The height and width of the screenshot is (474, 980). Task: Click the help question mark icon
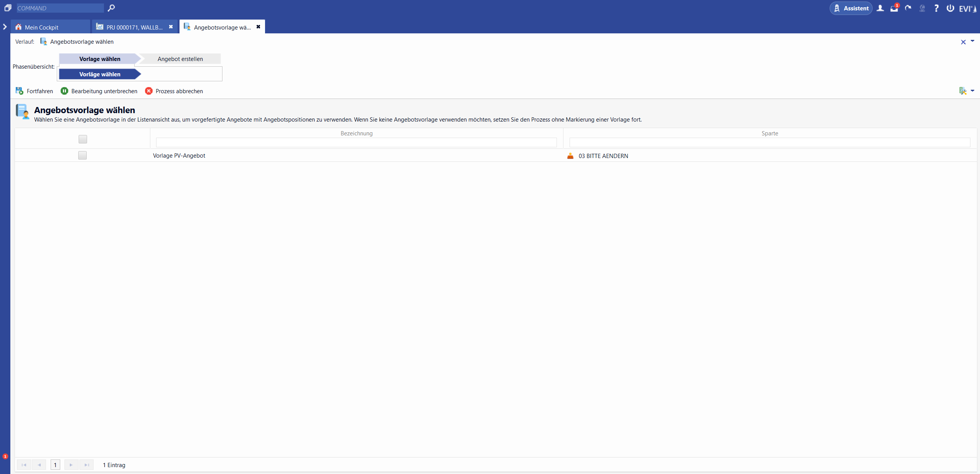(936, 8)
